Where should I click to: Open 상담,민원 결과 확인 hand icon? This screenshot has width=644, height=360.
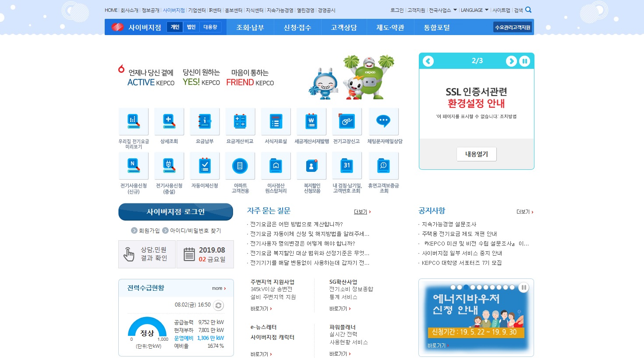point(129,254)
